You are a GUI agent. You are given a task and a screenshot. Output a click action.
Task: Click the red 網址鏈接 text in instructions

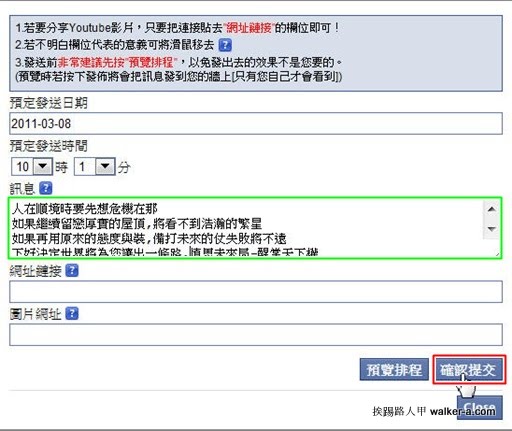[x=249, y=28]
